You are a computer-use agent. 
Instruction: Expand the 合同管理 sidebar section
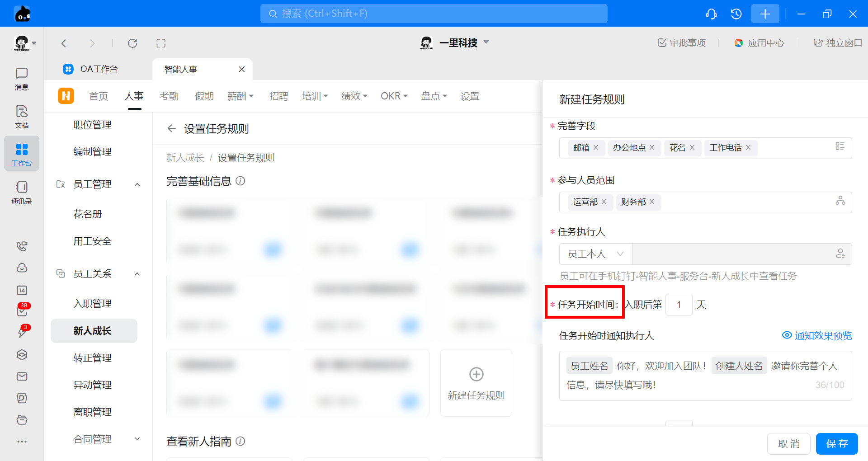tap(137, 439)
